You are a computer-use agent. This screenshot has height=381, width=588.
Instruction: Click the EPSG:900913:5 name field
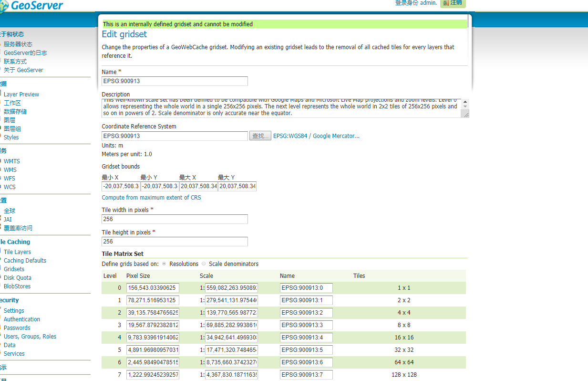tap(306, 350)
